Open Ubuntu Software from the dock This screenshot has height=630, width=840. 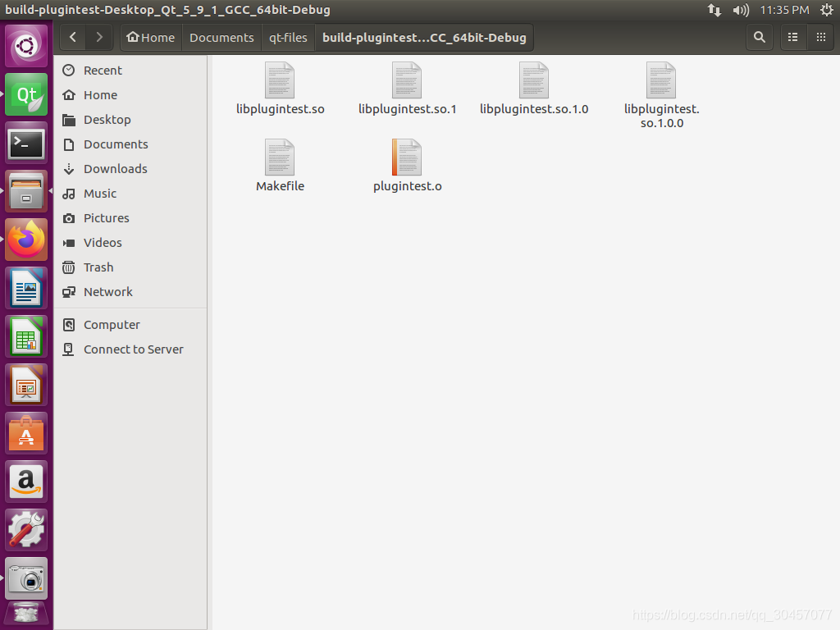click(26, 433)
